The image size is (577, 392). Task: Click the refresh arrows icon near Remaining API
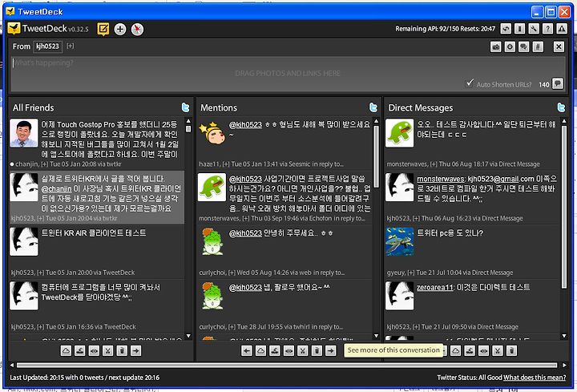pyautogui.click(x=506, y=29)
